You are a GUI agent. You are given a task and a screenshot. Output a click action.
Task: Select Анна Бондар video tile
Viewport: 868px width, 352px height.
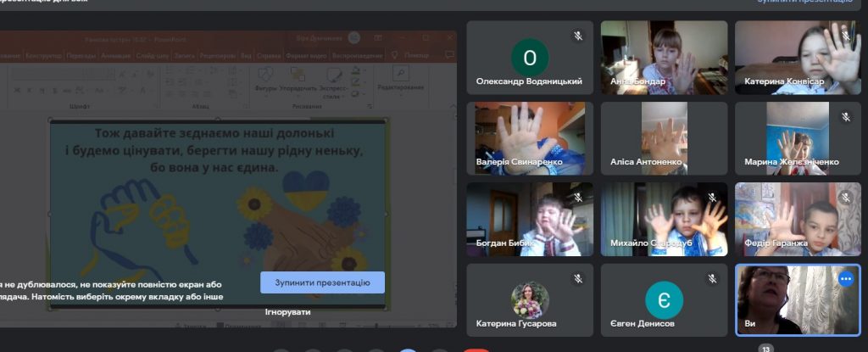(x=665, y=58)
